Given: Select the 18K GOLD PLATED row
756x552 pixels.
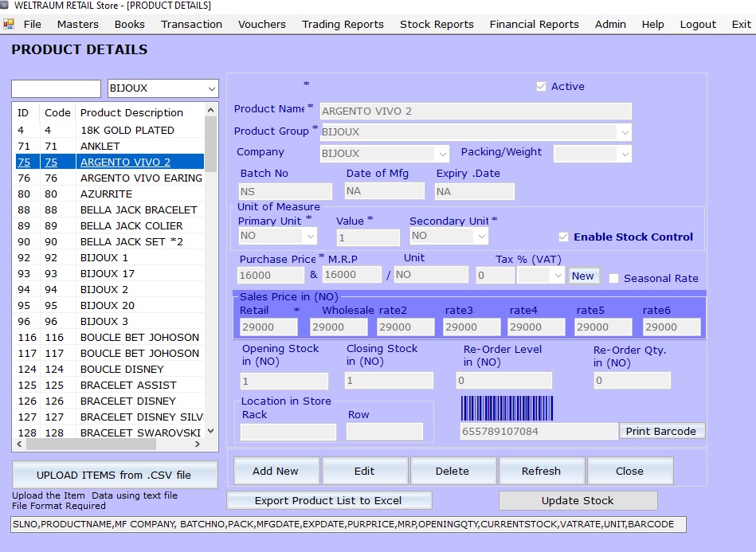Looking at the screenshot, I should (x=110, y=130).
